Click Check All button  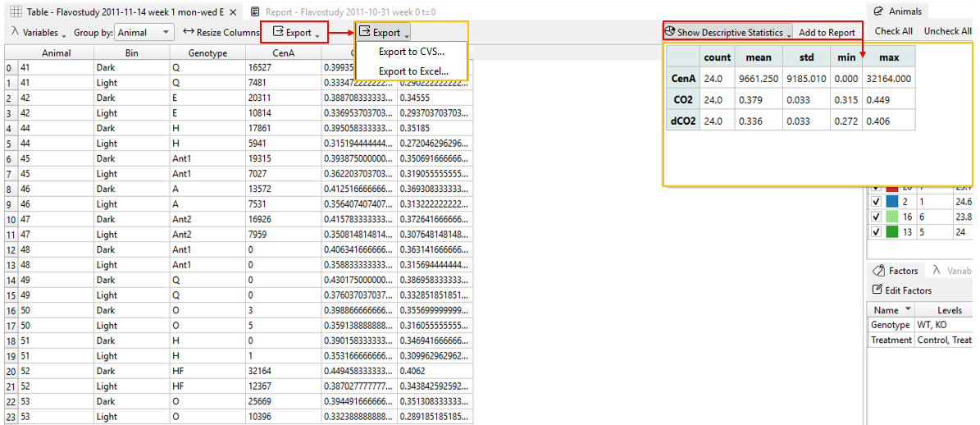pyautogui.click(x=893, y=30)
